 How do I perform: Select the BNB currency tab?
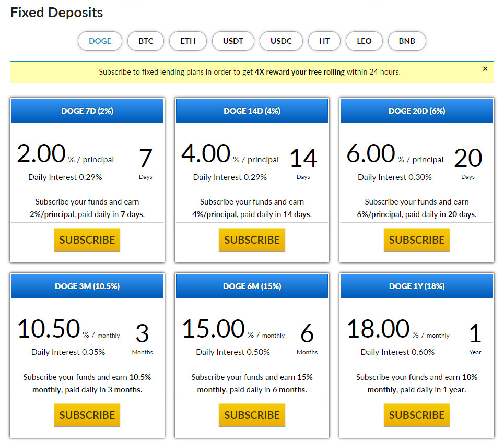coord(407,41)
